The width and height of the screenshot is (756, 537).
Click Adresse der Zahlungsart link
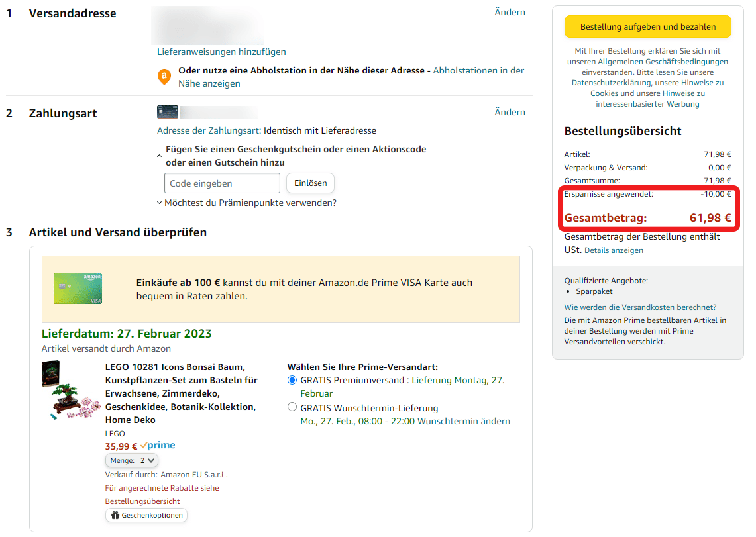coord(209,130)
